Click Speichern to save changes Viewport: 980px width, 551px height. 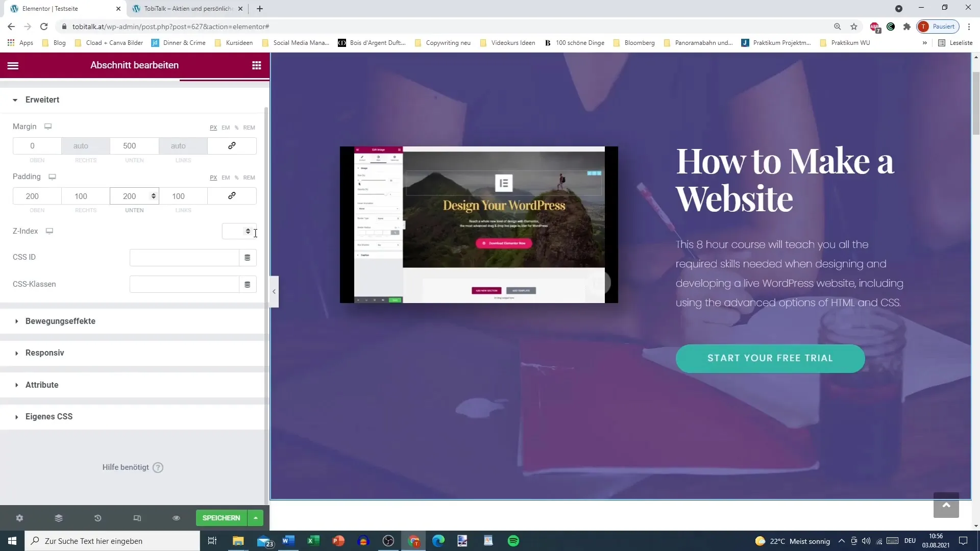(221, 517)
